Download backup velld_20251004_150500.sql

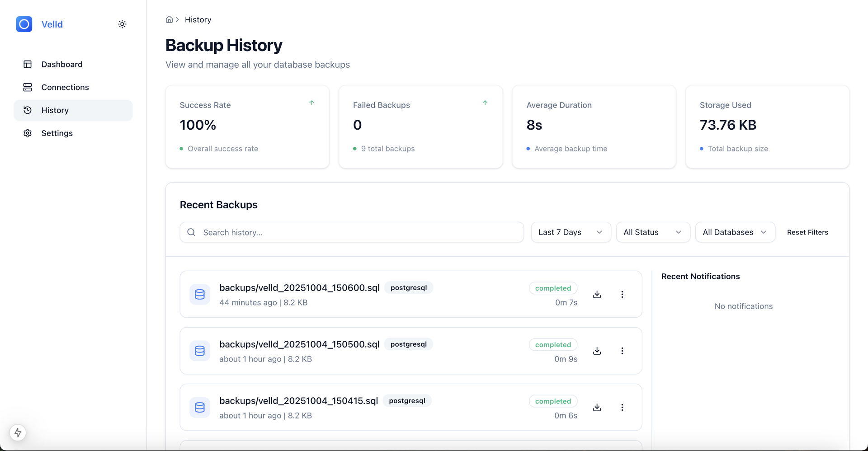(597, 351)
